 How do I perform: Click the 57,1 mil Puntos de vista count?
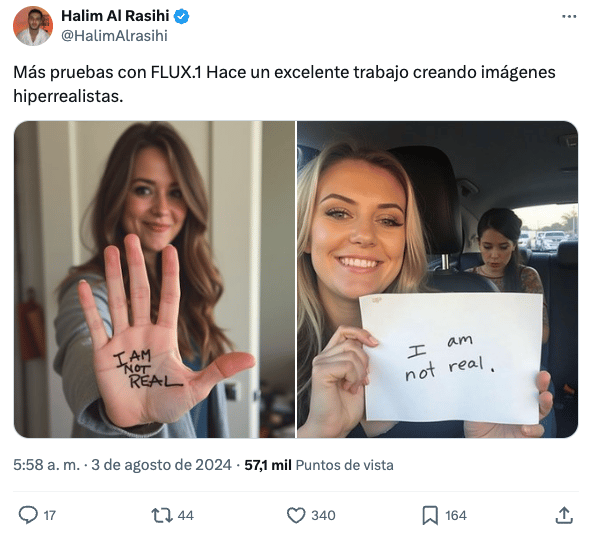(x=319, y=465)
